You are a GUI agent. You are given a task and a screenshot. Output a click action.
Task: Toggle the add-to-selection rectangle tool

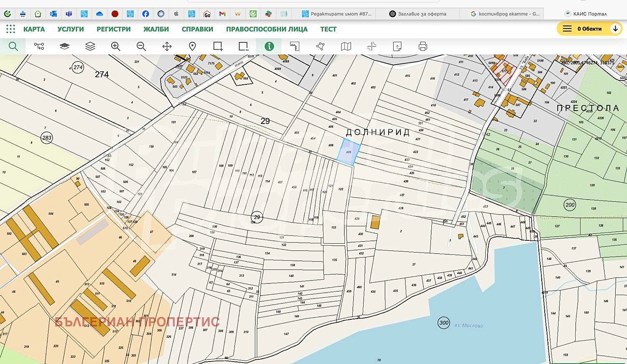(218, 46)
